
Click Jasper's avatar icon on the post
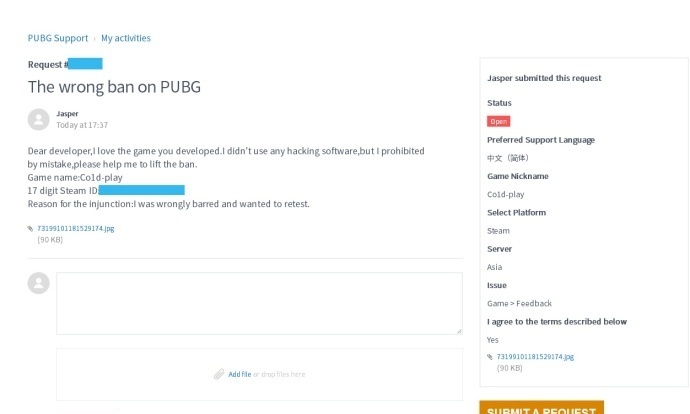(38, 120)
